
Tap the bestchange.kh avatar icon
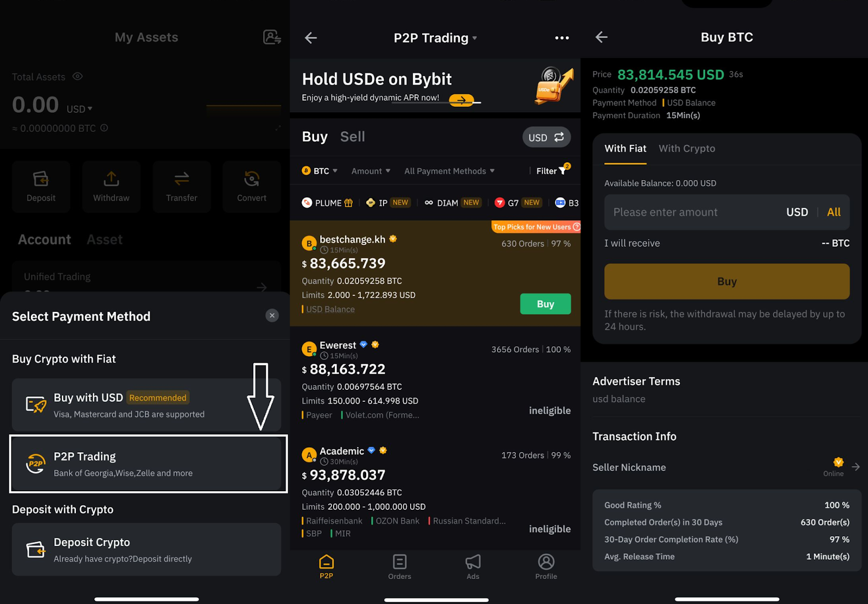point(309,243)
